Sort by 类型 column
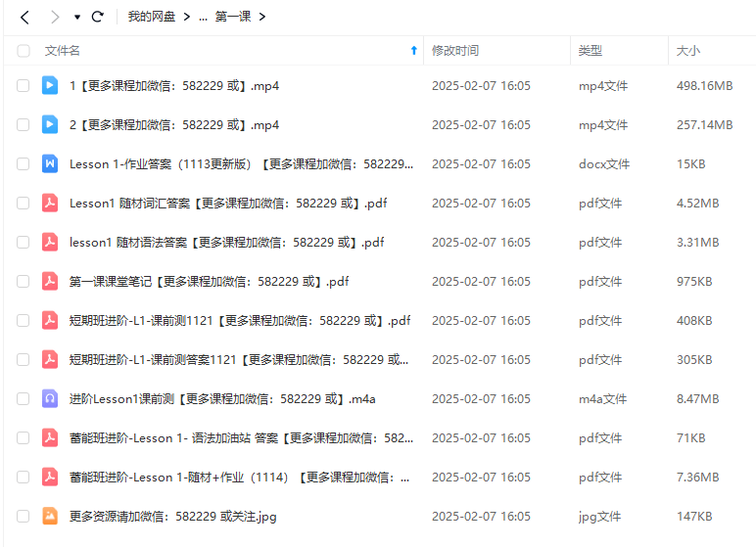The height and width of the screenshot is (547, 756). click(591, 51)
